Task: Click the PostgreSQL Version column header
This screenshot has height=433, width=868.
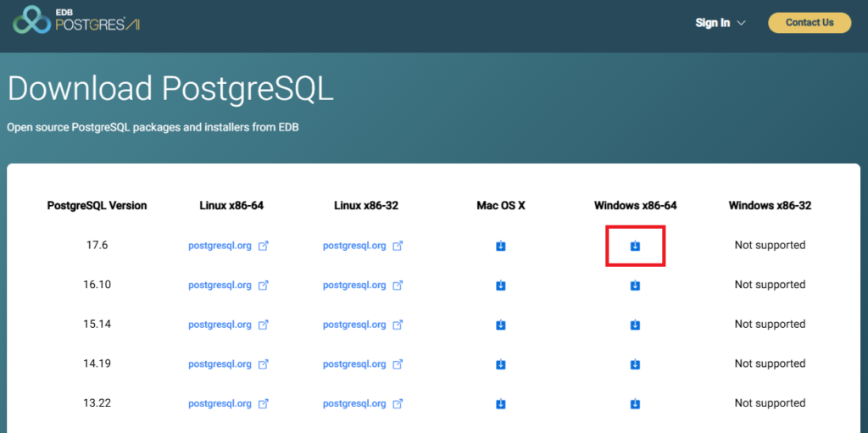Action: [97, 206]
